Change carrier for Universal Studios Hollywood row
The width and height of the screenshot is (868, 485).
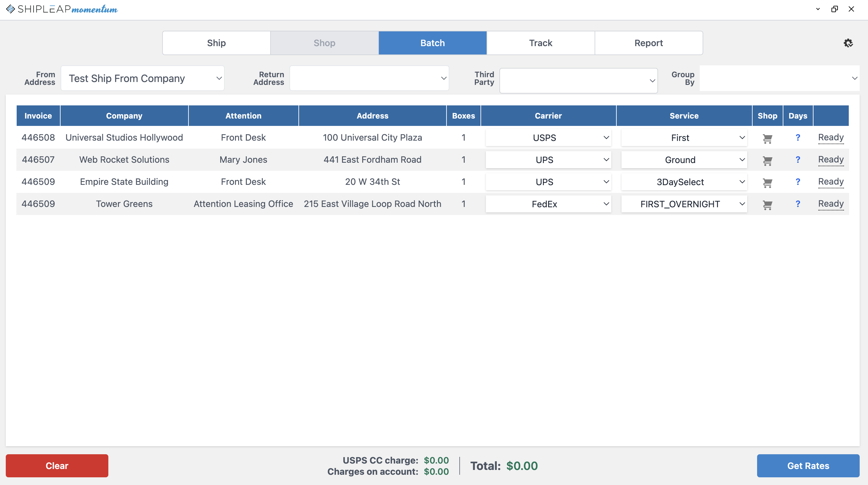click(548, 138)
